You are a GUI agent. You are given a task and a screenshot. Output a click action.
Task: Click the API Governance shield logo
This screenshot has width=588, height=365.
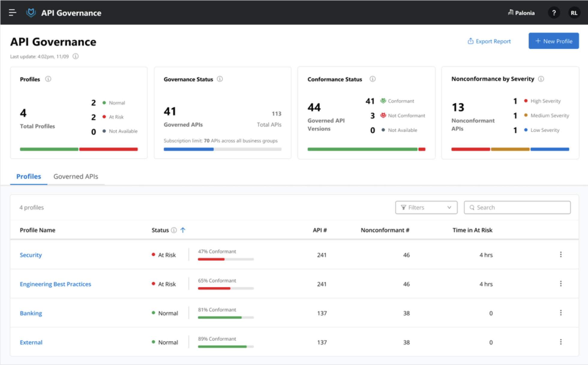(31, 13)
